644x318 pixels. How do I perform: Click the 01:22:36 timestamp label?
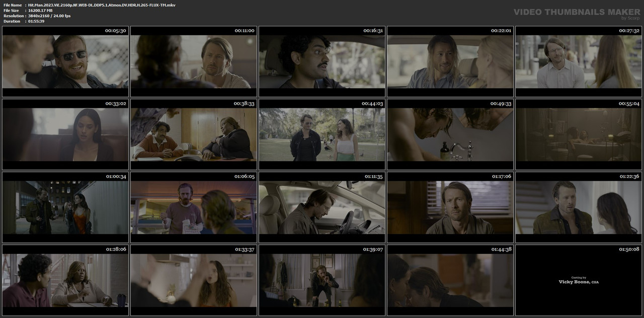tap(629, 177)
